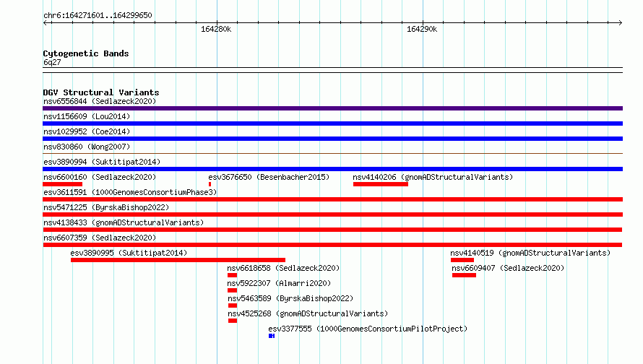Open variant nsv4140206 (gnomADStructuralVariants) label
Image resolution: width=643 pixels, height=364 pixels.
433,177
